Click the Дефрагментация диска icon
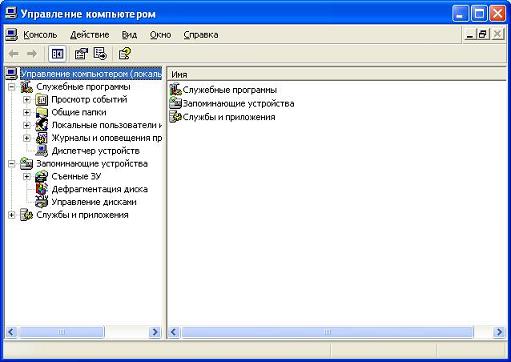The image size is (511, 362). coord(42,189)
